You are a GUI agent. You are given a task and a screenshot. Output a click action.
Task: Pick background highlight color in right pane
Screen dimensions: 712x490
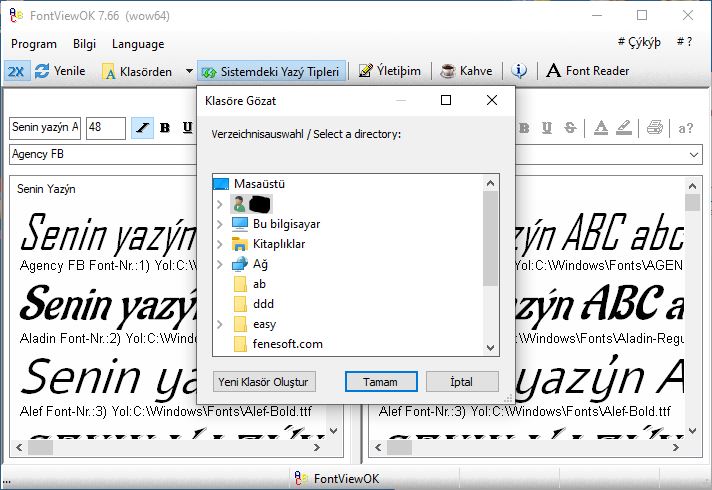[x=624, y=128]
